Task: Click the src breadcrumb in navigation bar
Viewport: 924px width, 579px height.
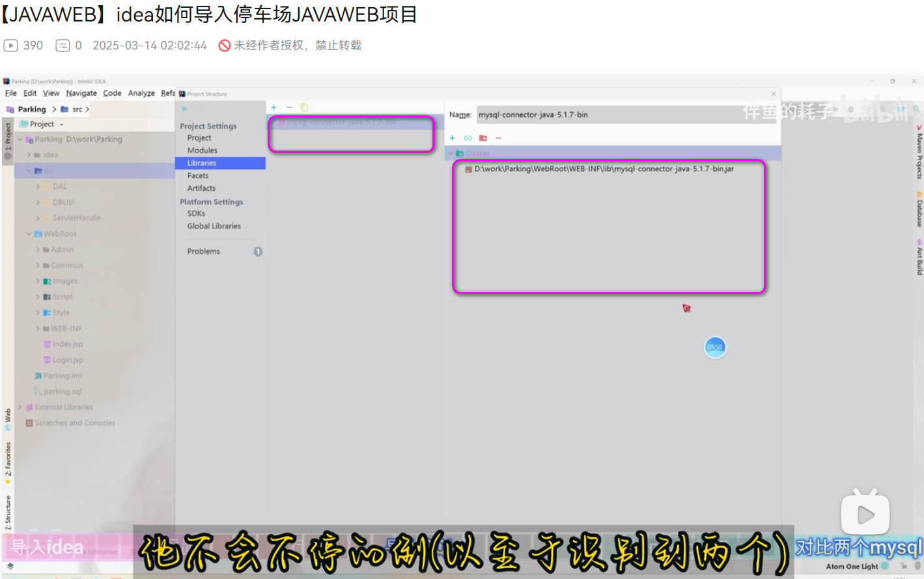Action: 77,109
